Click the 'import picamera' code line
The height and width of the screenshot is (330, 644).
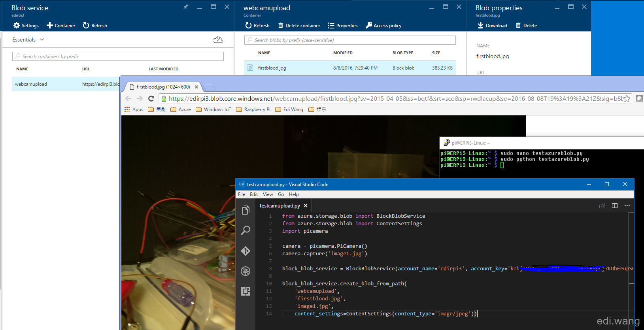point(305,231)
